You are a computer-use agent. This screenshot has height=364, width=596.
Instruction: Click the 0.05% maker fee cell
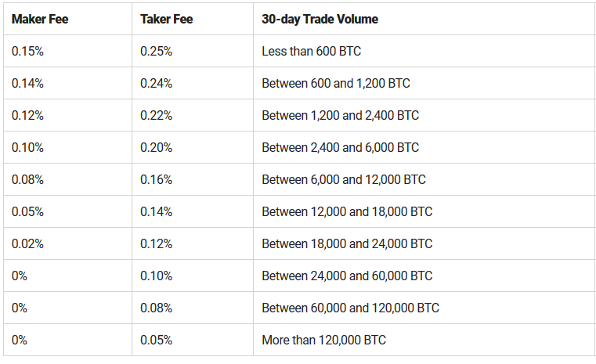[x=67, y=211]
